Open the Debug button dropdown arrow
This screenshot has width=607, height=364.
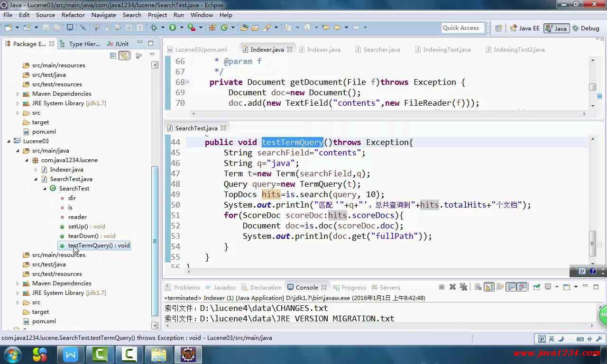point(162,27)
